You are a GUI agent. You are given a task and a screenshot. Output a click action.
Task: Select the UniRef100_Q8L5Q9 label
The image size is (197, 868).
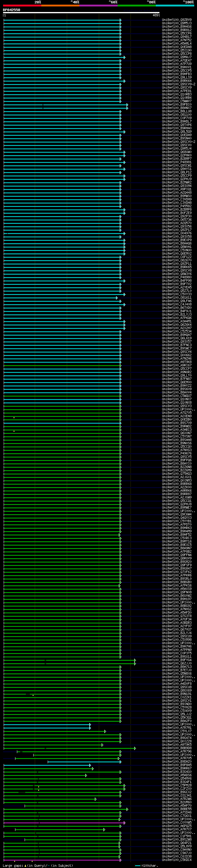tap(177, 132)
